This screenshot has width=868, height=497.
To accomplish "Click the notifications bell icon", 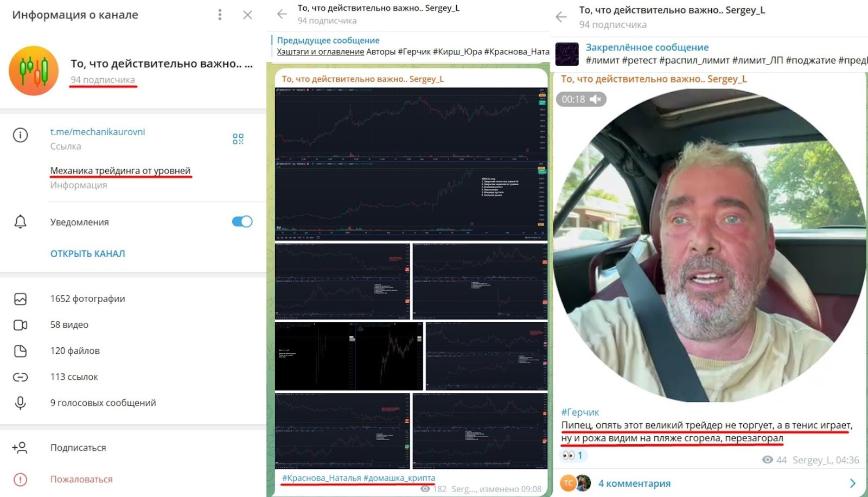I will (20, 222).
